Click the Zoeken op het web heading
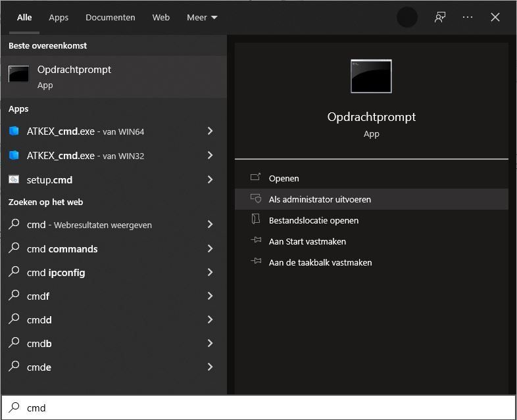Screen dimensions: 517x420 point(45,202)
